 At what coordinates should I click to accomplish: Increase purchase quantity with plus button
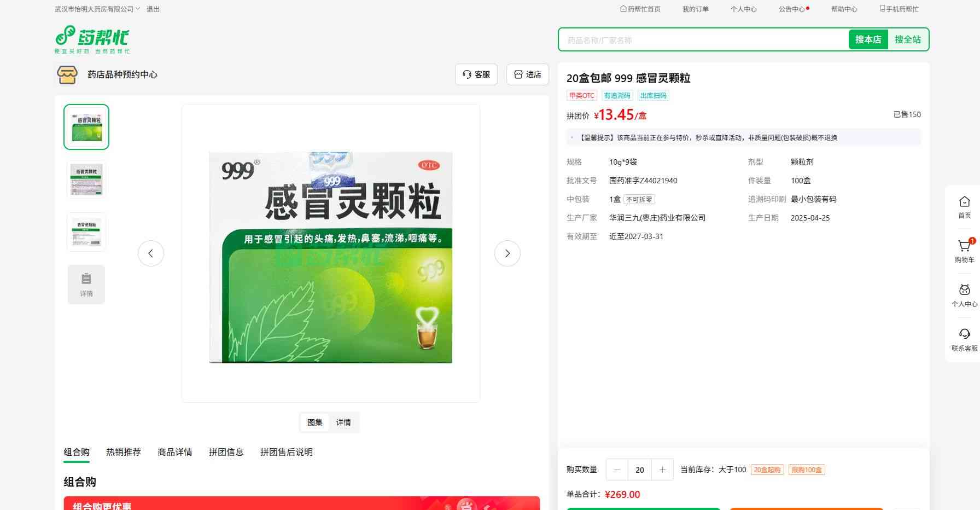pos(662,470)
